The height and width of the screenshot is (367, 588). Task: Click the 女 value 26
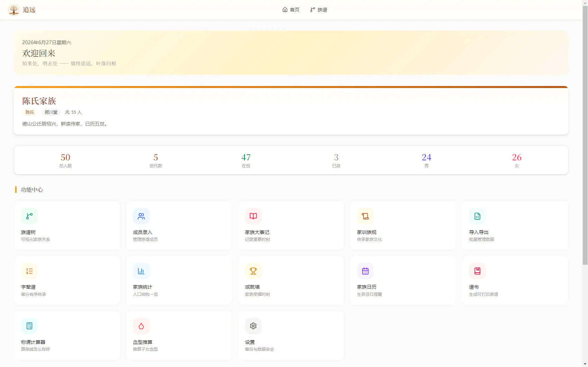[x=517, y=157]
